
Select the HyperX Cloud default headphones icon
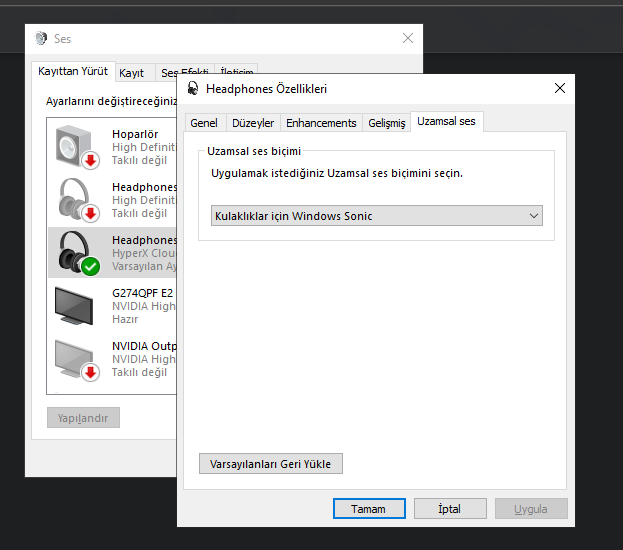[x=77, y=253]
